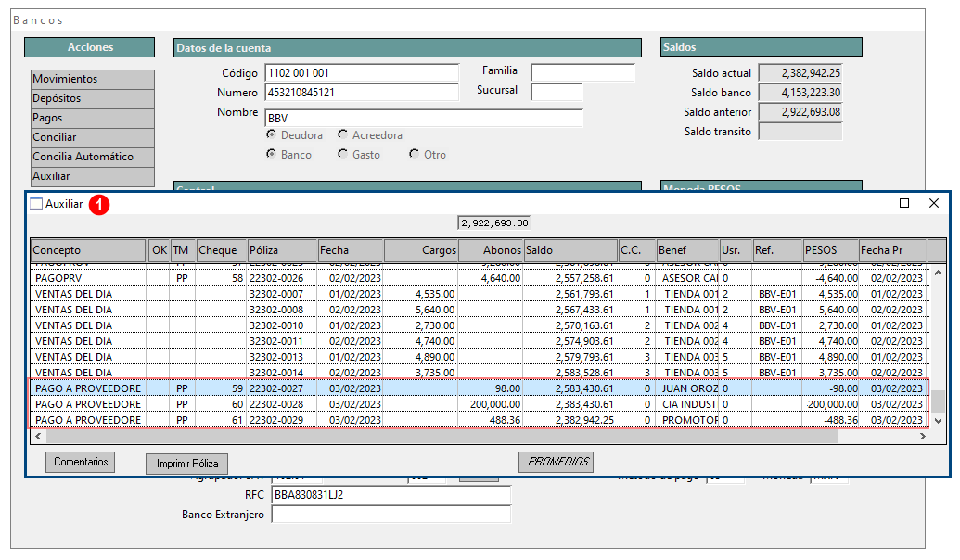The width and height of the screenshot is (960, 560).
Task: Select row with póliza 32302-0010
Action: point(480,325)
